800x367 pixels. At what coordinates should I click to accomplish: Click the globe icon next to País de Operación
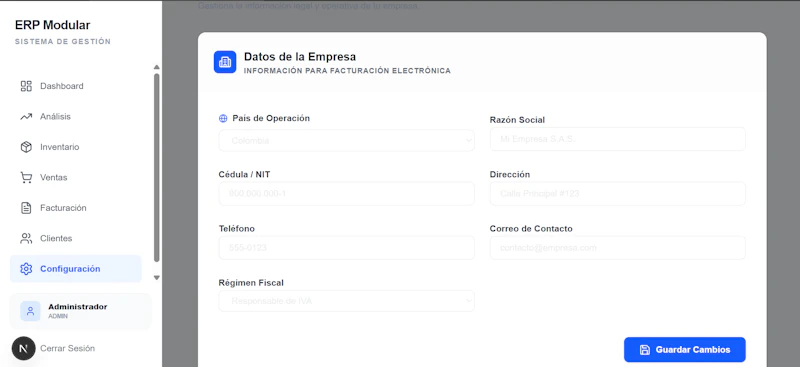click(223, 118)
